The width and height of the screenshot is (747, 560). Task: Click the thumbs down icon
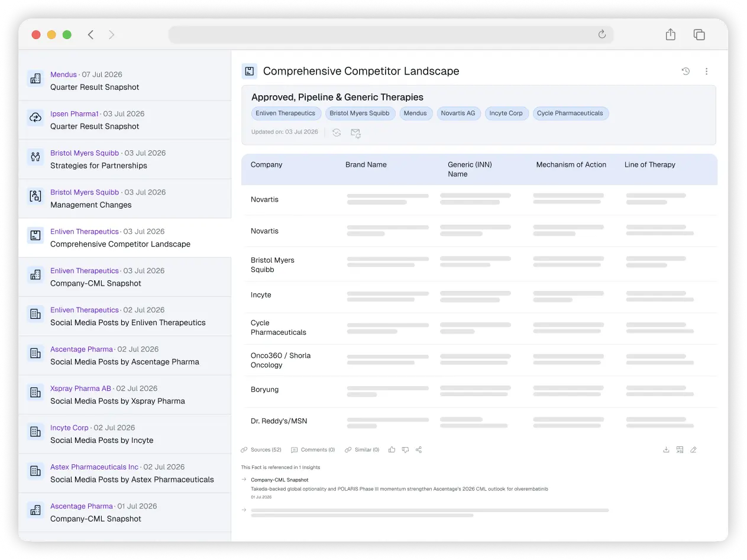click(405, 450)
